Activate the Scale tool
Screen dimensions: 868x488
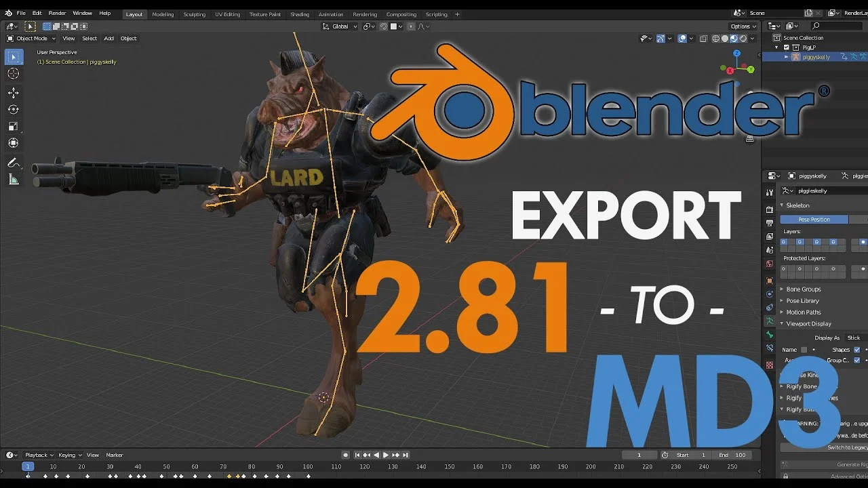tap(13, 126)
